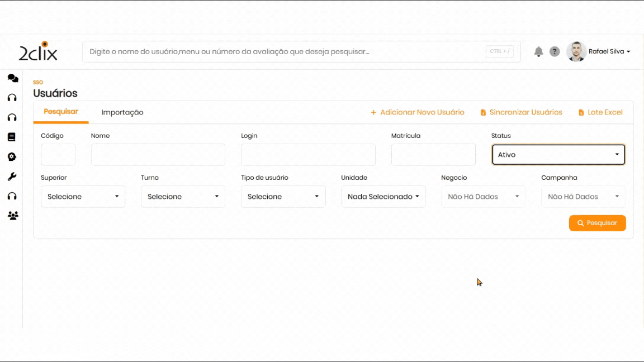The height and width of the screenshot is (362, 644).
Task: Click the Nome input field
Action: 158,155
